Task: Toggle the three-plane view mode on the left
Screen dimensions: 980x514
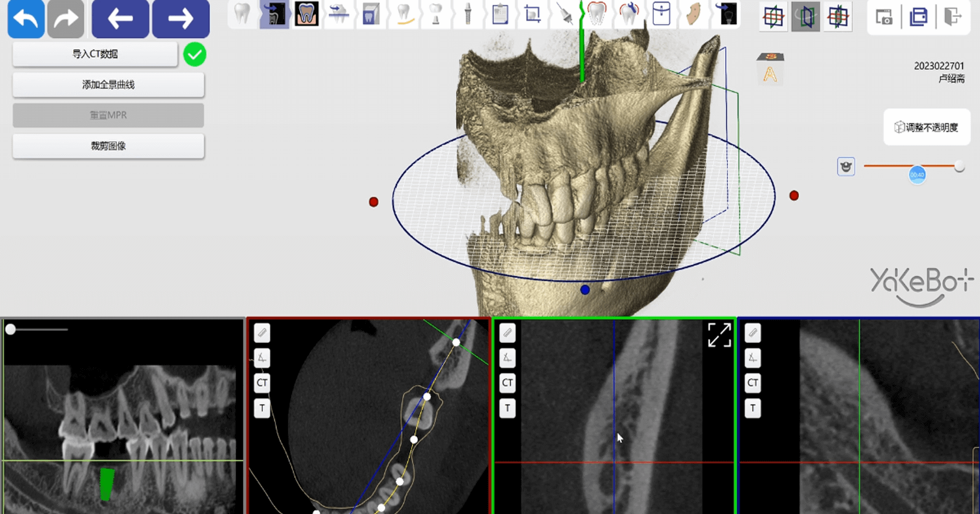Action: 773,17
